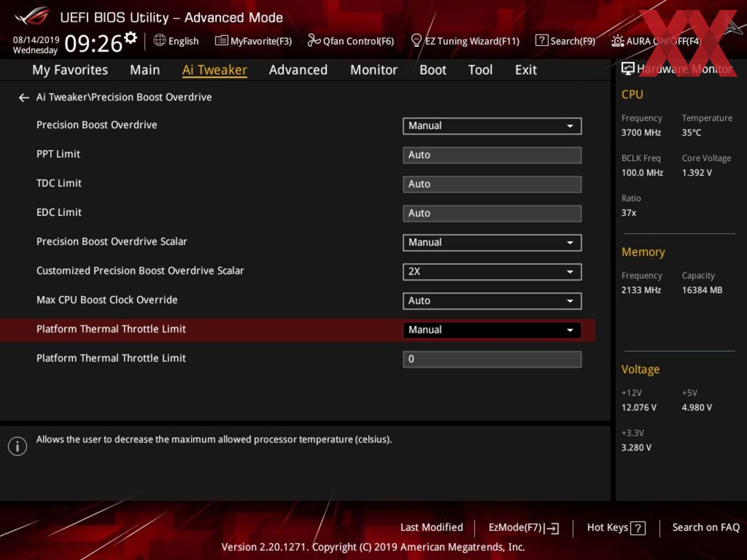The height and width of the screenshot is (560, 747).
Task: Click the PPT Limit input field
Action: 492,155
